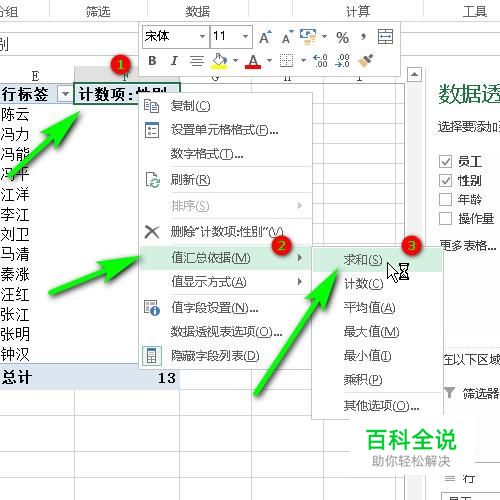Open the 行标签 filter dropdown

[x=65, y=94]
